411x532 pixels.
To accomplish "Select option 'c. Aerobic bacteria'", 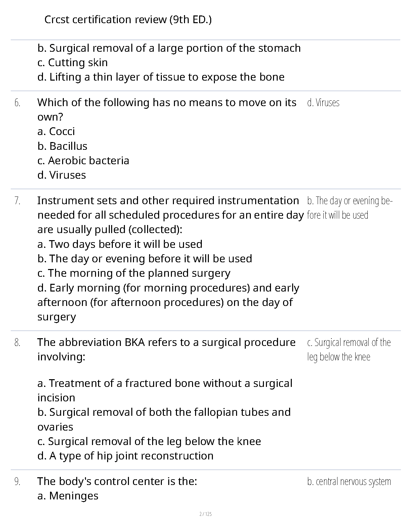I will tap(83, 161).
